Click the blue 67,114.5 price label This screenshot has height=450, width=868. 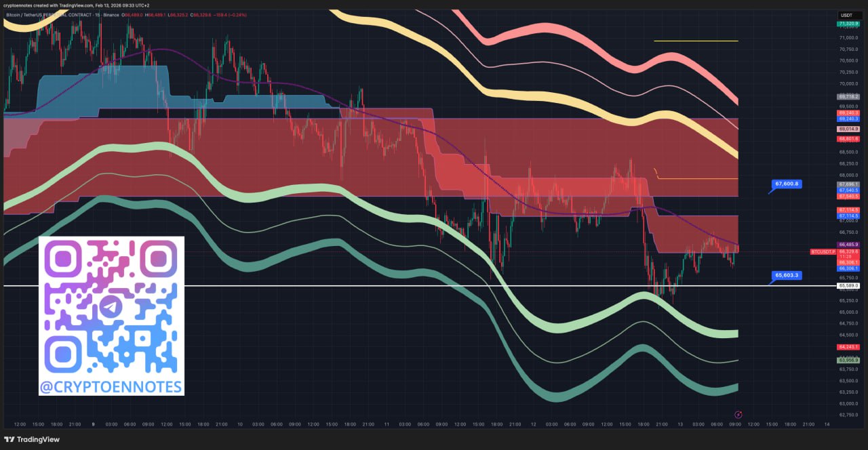point(849,216)
